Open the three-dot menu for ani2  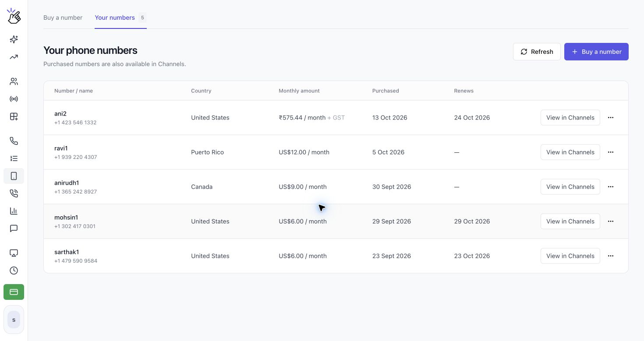(x=611, y=117)
